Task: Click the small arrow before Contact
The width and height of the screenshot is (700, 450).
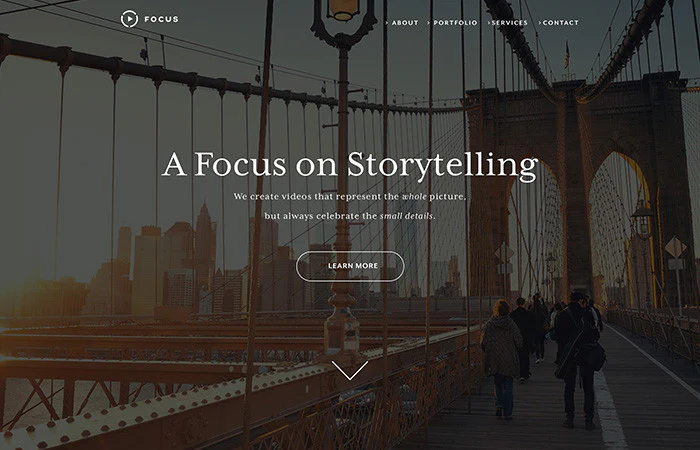Action: (540, 23)
